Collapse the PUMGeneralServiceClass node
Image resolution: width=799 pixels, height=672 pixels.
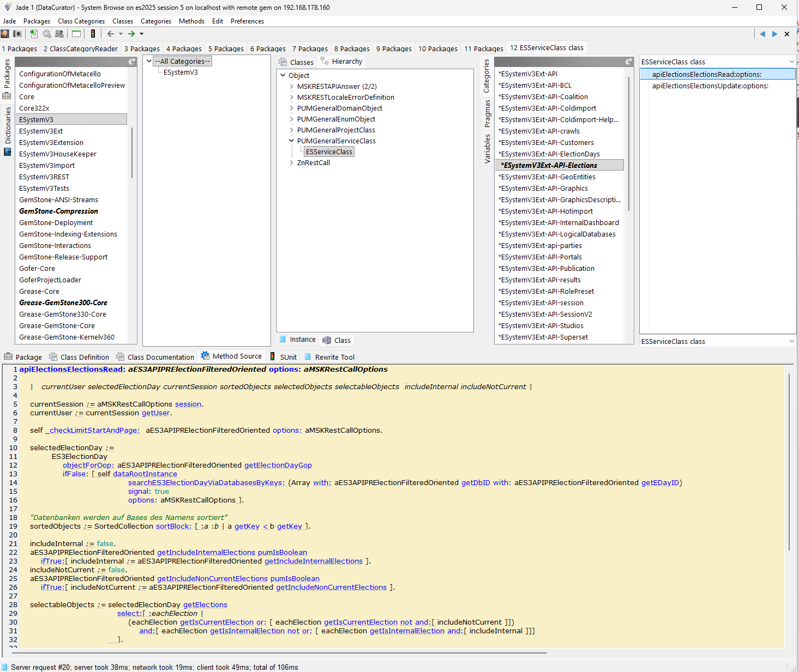292,141
